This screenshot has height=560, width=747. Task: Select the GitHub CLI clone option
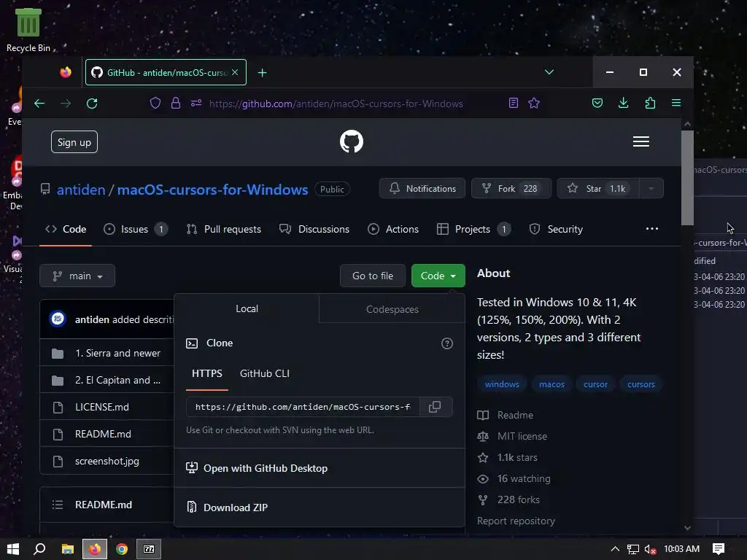click(264, 373)
